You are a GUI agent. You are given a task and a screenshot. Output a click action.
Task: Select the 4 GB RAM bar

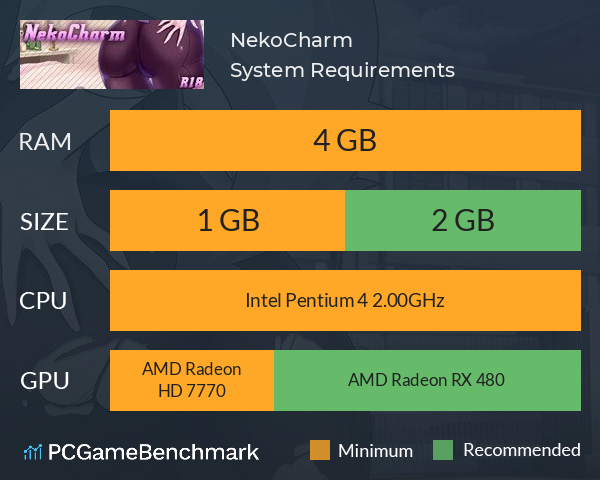(x=345, y=140)
